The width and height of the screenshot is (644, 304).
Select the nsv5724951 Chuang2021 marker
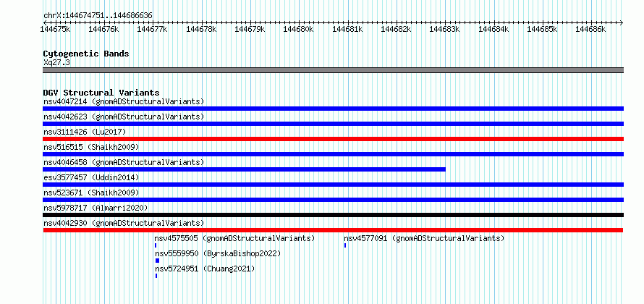[x=156, y=276]
